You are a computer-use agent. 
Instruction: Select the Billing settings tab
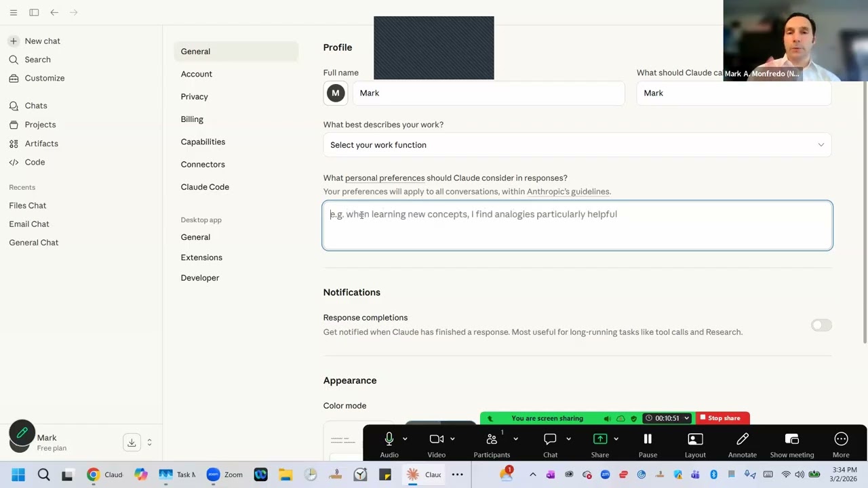[192, 119]
